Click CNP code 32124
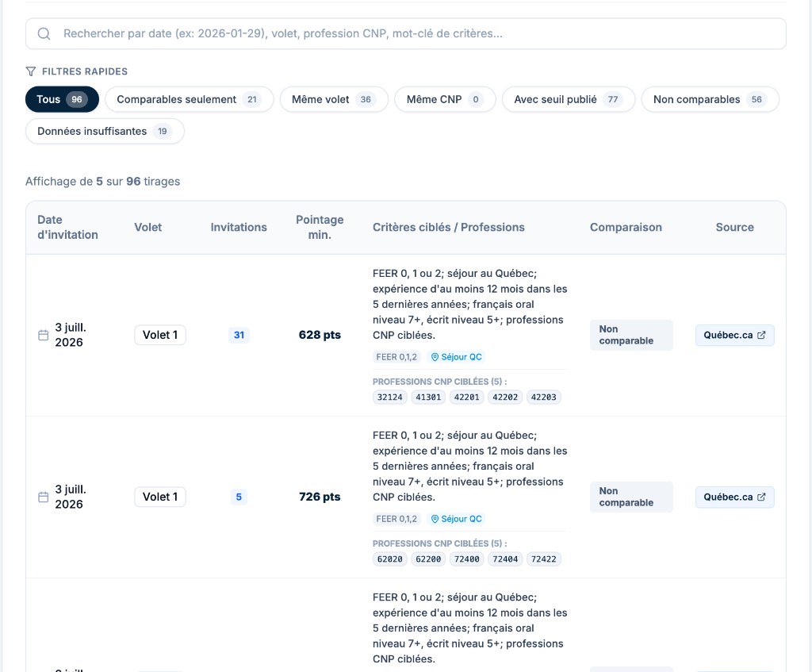 (x=389, y=397)
